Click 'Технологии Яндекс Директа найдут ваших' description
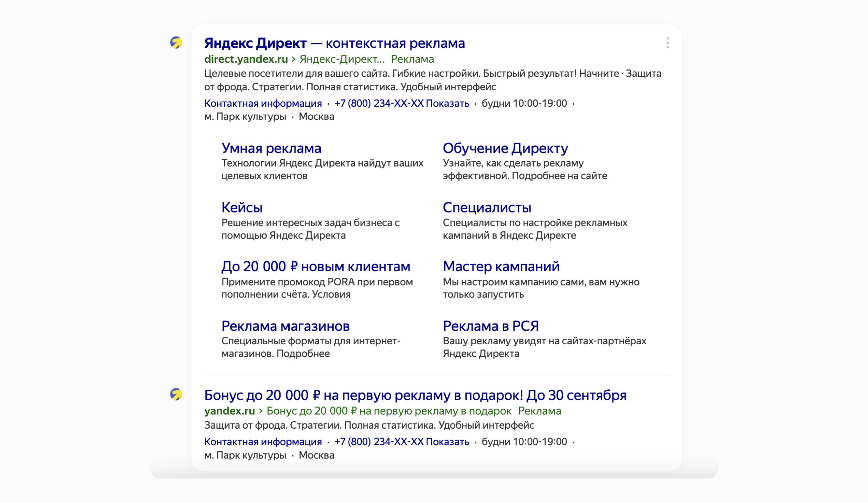This screenshot has width=868, height=503. (x=322, y=169)
